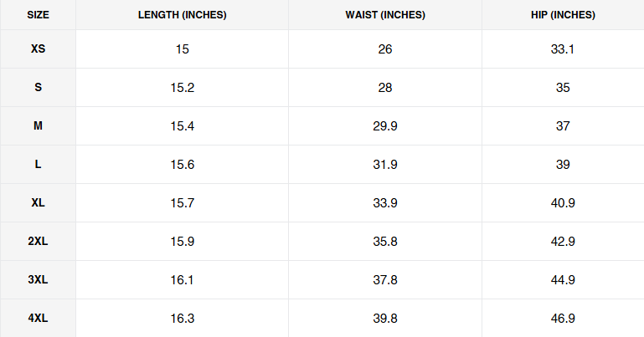The image size is (644, 337).
Task: Click the LENGTH (INCHES) column header
Action: (x=183, y=15)
